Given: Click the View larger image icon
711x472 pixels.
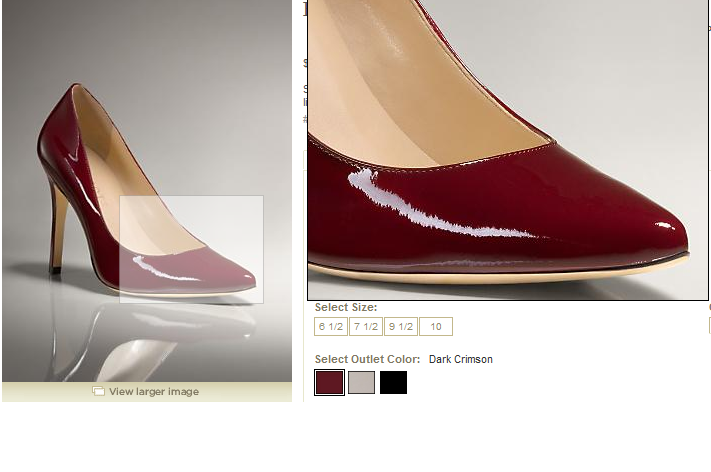Looking at the screenshot, I should (x=98, y=392).
